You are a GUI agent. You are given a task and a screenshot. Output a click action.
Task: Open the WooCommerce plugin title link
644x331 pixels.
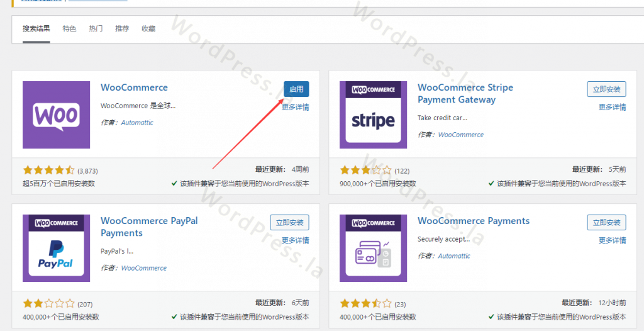pyautogui.click(x=135, y=87)
